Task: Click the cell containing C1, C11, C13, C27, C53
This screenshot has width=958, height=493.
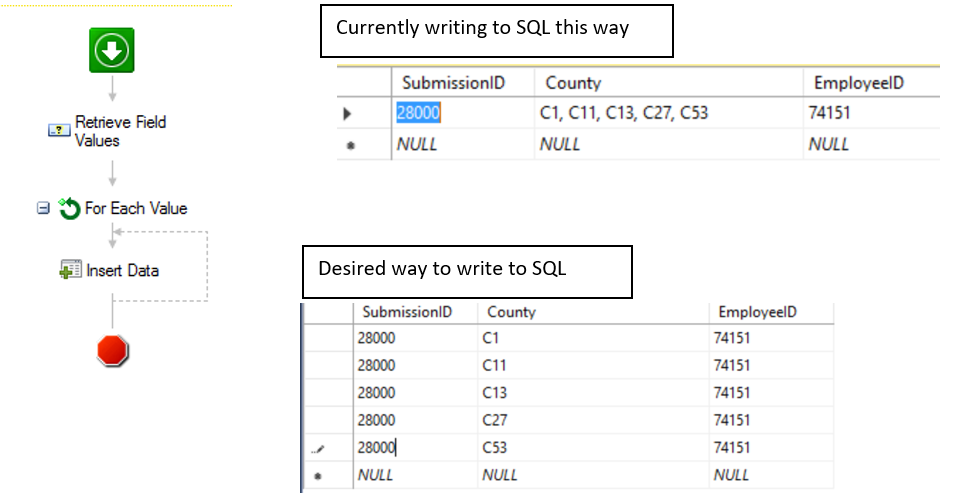Action: point(623,113)
